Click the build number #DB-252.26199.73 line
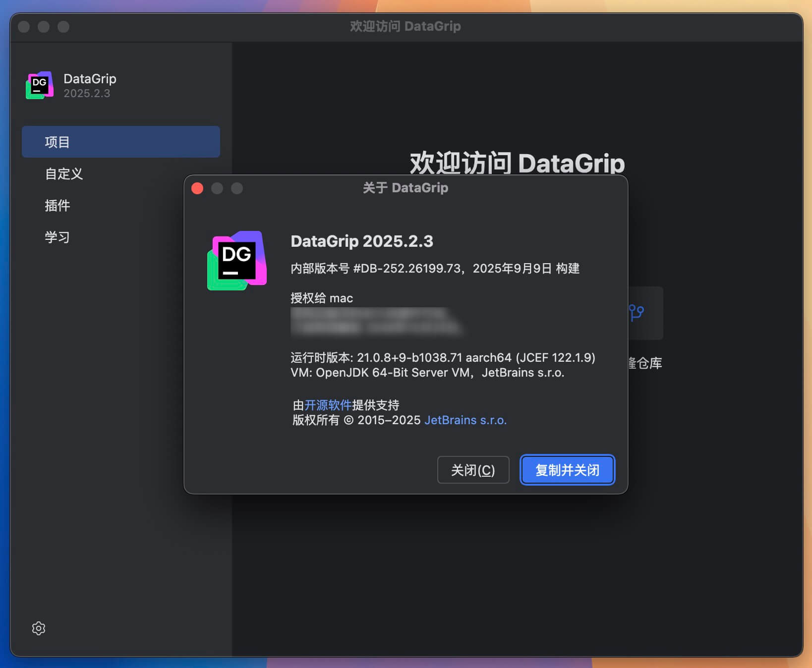The height and width of the screenshot is (668, 812). pos(435,269)
